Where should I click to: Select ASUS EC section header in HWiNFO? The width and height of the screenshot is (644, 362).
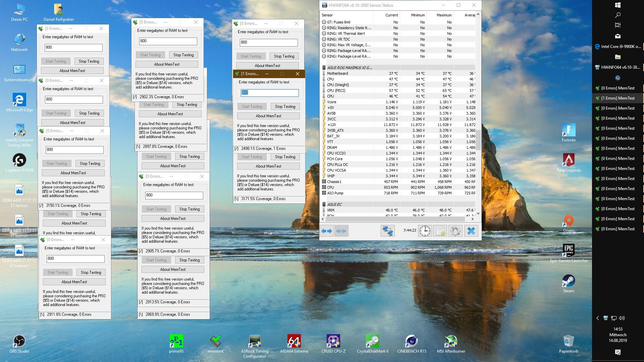click(x=398, y=204)
